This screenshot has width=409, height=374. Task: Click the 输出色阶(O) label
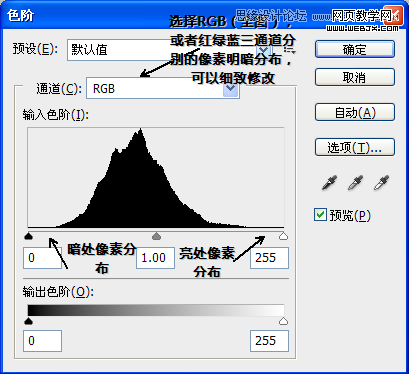coord(58,292)
